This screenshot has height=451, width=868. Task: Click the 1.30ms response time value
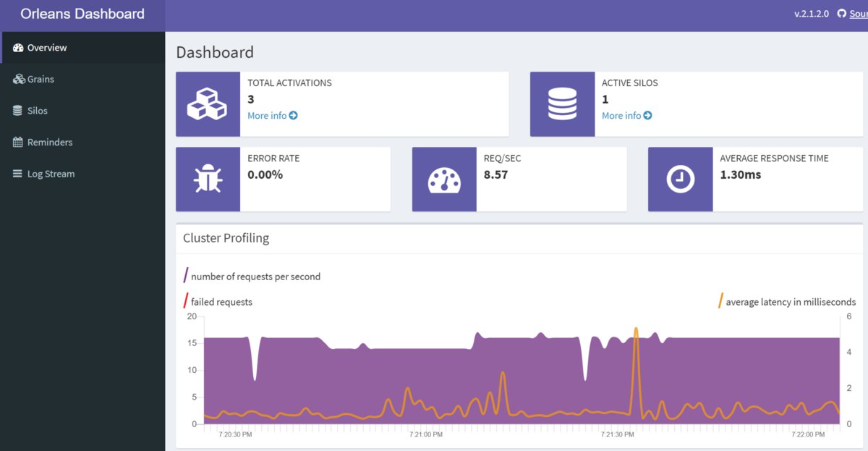[x=740, y=174]
